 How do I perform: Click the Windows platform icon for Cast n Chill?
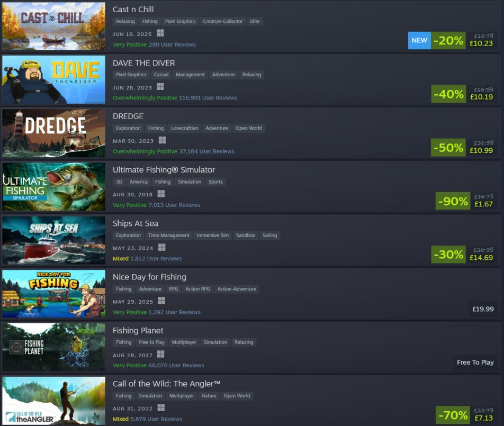click(x=160, y=33)
